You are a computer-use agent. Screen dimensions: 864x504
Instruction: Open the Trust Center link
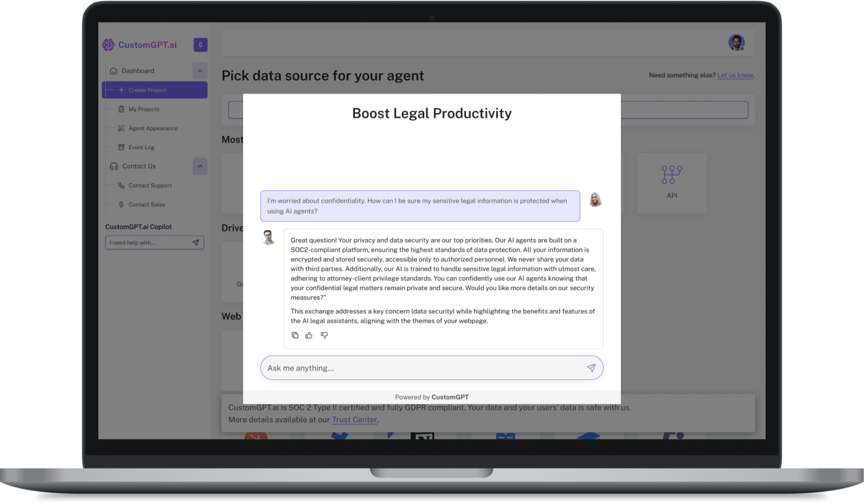(x=354, y=420)
